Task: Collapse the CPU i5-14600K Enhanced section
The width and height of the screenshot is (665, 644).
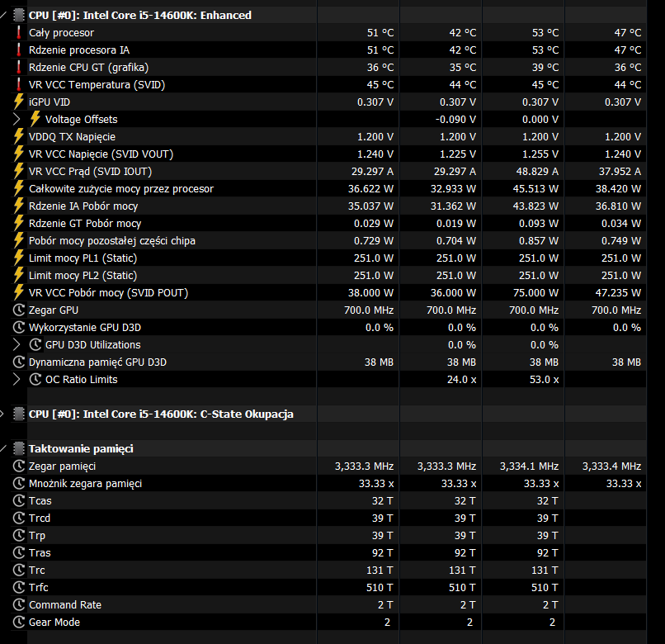Action: tap(3, 15)
